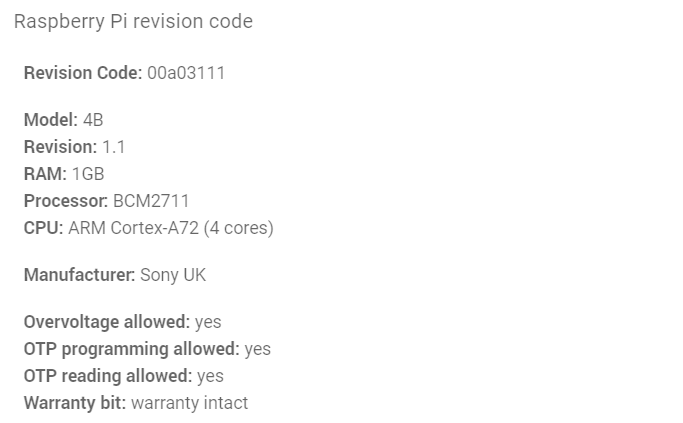Click the Overvoltage allowed yes value
The image size is (683, 423).
(x=208, y=322)
